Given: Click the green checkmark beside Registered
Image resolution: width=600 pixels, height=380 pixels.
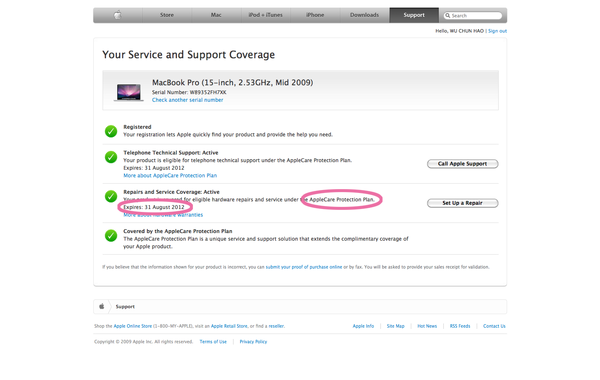Looking at the screenshot, I should [111, 131].
